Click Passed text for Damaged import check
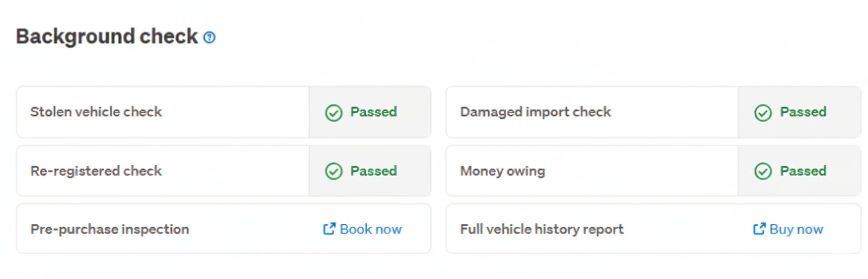The height and width of the screenshot is (279, 868). click(x=803, y=112)
